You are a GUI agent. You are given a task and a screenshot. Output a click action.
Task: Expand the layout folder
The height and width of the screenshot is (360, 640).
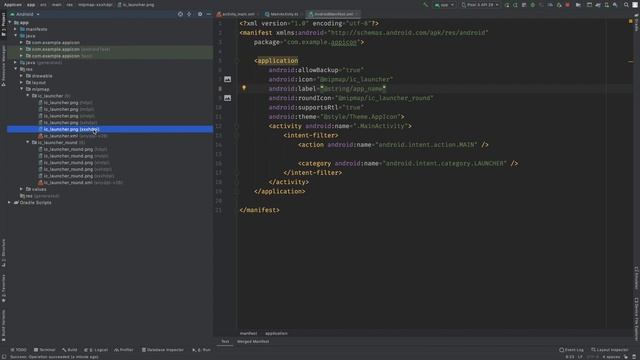21,82
